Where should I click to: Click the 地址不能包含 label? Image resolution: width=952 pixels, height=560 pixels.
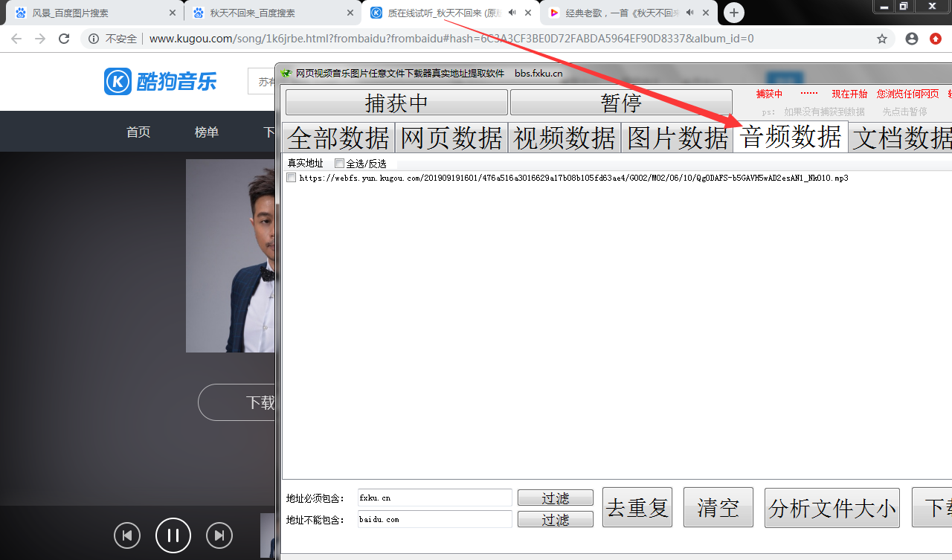tap(315, 520)
